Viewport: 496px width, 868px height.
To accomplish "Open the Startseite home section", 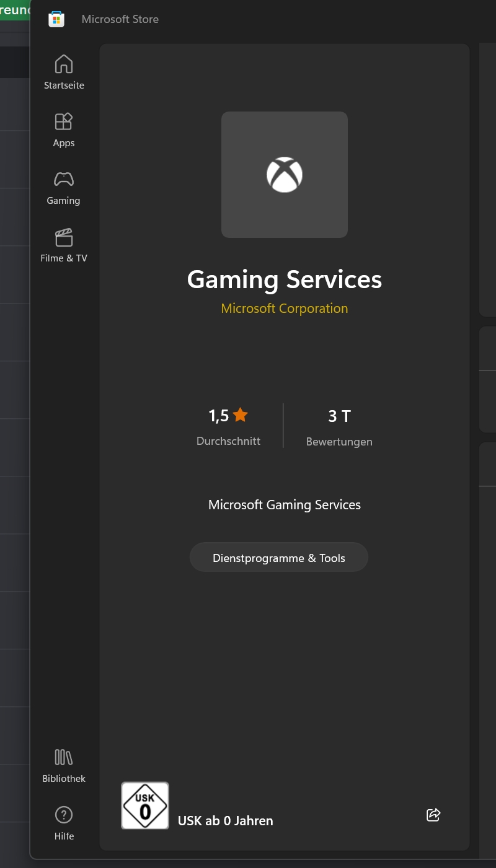I will 64,72.
